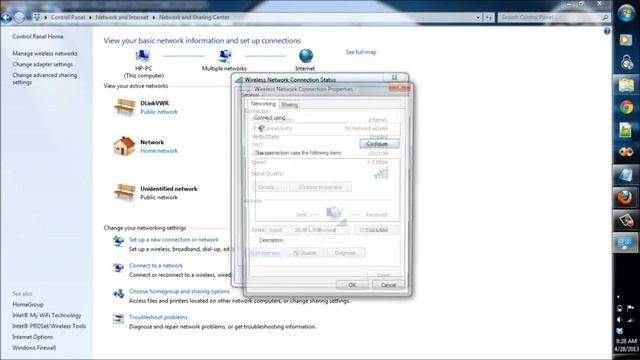Expand breadcrumb arrow before Control Panel
The width and height of the screenshot is (640, 360).
pos(46,18)
